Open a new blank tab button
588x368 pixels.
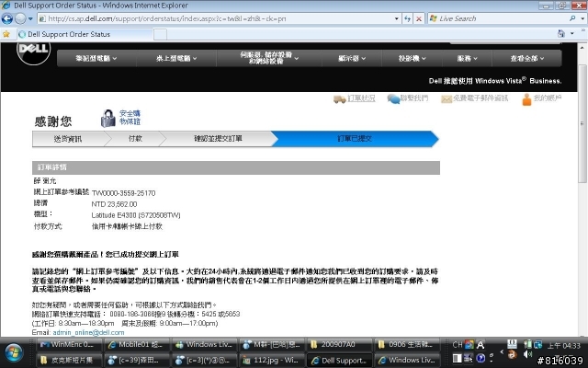coord(160,35)
